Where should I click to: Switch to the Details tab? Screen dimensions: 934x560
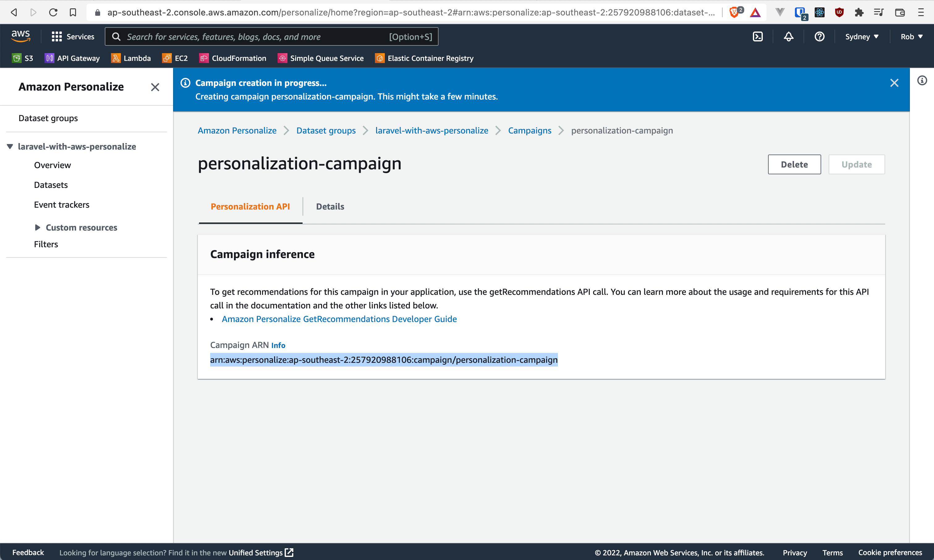tap(330, 206)
